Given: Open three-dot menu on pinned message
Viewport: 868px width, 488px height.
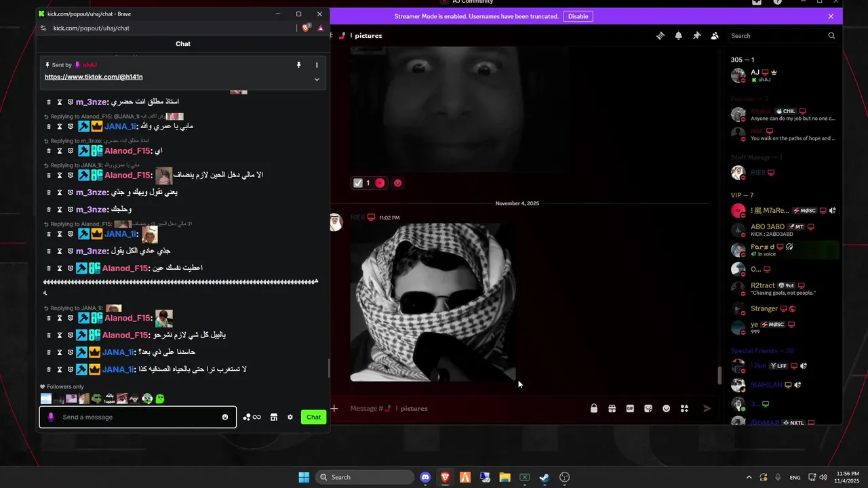Looking at the screenshot, I should [317, 65].
